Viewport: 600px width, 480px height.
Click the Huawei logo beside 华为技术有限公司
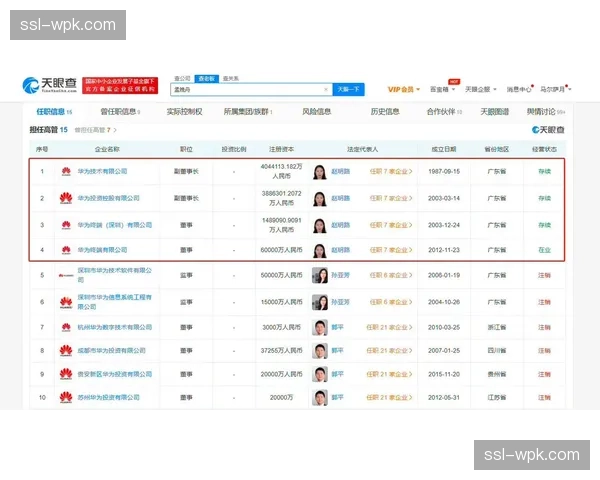pyautogui.click(x=66, y=171)
